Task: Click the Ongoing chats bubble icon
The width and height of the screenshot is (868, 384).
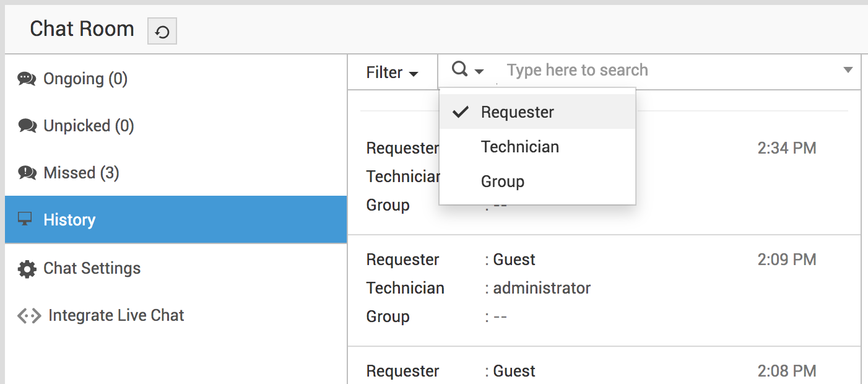Action: pos(27,79)
